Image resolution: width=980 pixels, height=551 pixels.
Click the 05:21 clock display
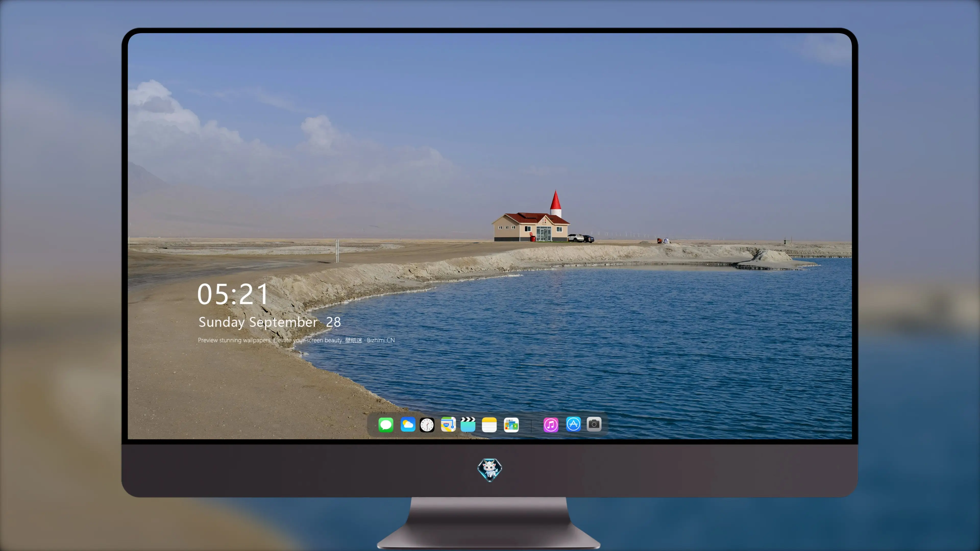[233, 294]
